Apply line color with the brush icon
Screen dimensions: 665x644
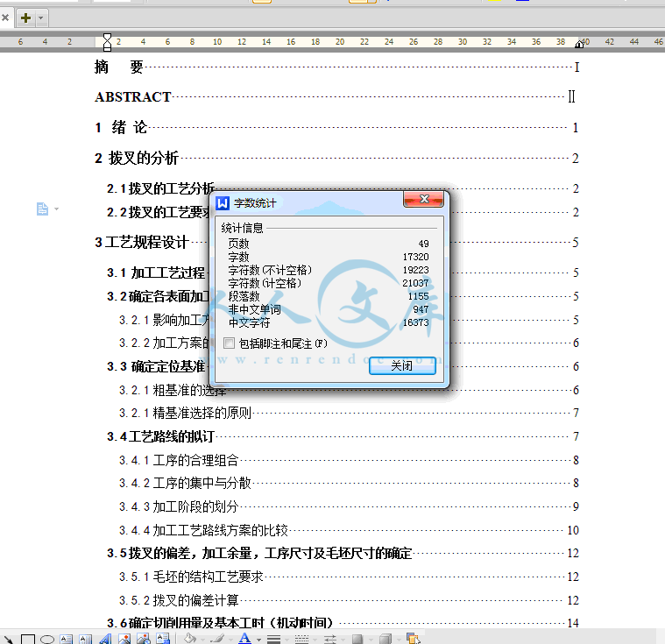pyautogui.click(x=217, y=639)
